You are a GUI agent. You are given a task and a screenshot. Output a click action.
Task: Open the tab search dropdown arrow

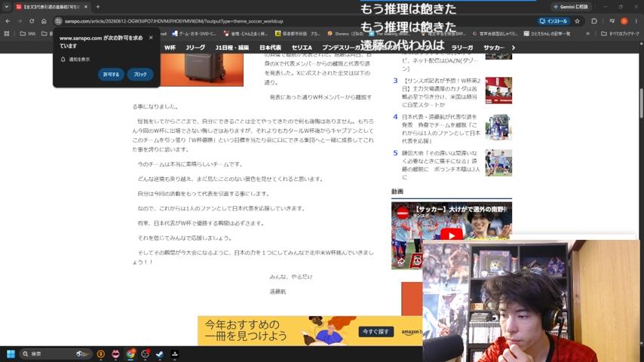(7, 7)
